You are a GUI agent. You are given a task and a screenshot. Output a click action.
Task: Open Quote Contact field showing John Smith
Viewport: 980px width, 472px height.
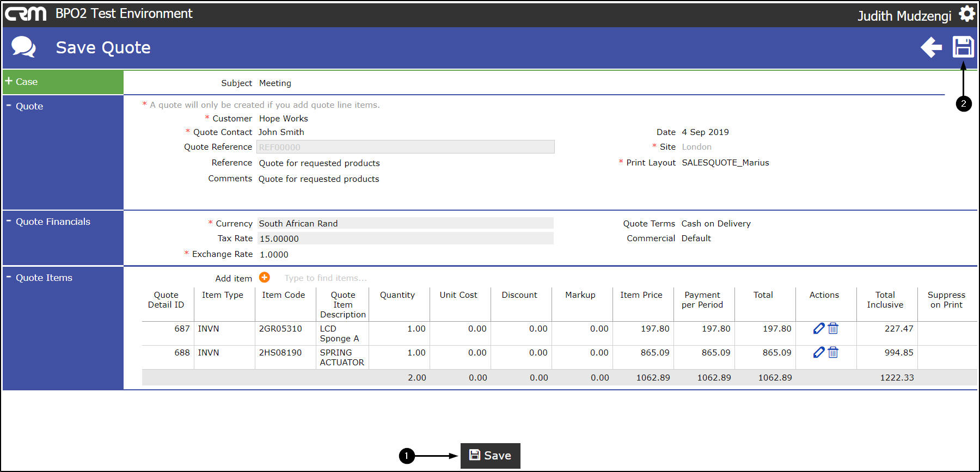(x=281, y=132)
